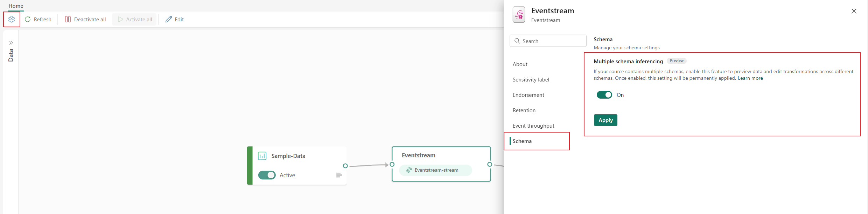Expand the Data side panel chevron
Screen dimensions: 868x214
click(x=11, y=43)
